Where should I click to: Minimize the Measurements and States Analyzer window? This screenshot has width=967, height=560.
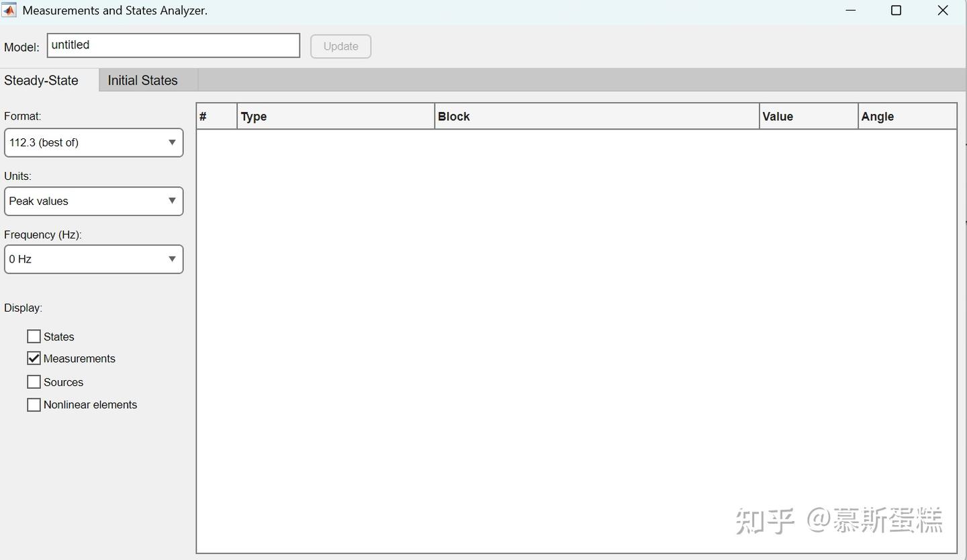point(851,11)
